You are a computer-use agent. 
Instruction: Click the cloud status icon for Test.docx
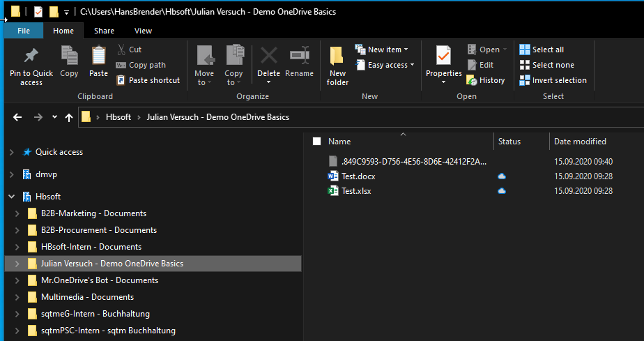(501, 176)
